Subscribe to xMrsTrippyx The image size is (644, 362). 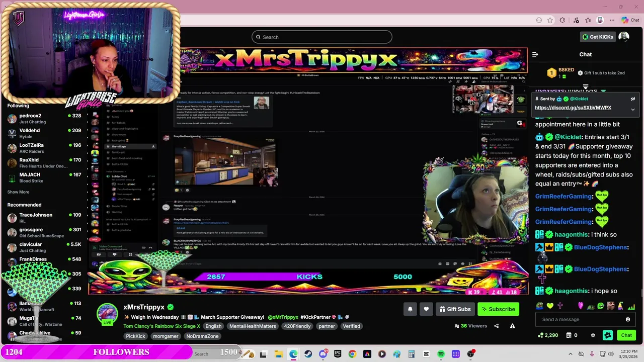(x=498, y=309)
